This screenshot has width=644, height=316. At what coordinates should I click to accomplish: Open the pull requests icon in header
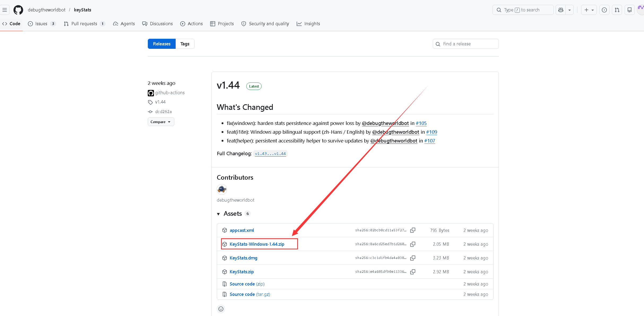coord(617,10)
